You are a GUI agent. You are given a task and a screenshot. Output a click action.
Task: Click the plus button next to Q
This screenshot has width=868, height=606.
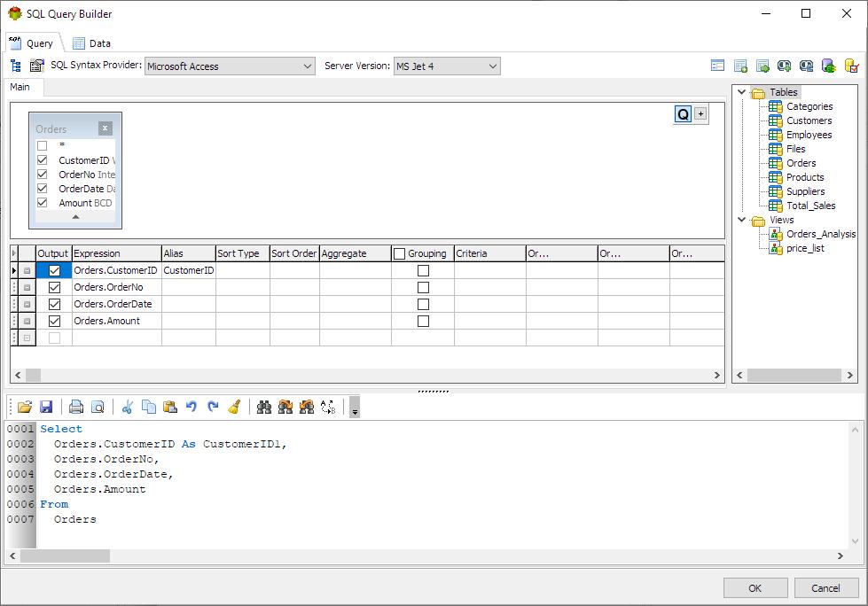coord(700,114)
